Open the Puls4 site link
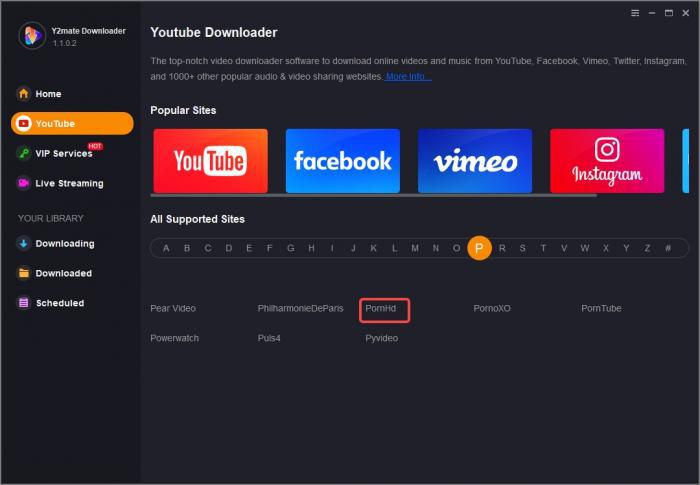 click(x=269, y=338)
